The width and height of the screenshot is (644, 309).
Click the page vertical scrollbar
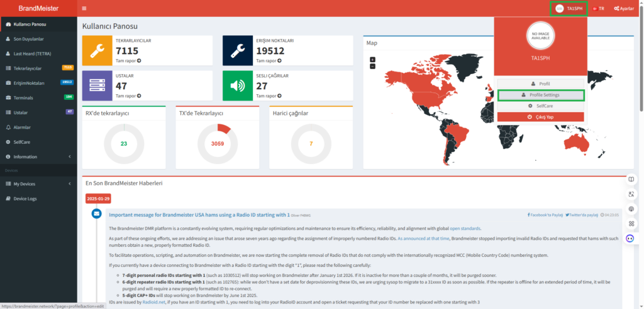click(641, 60)
